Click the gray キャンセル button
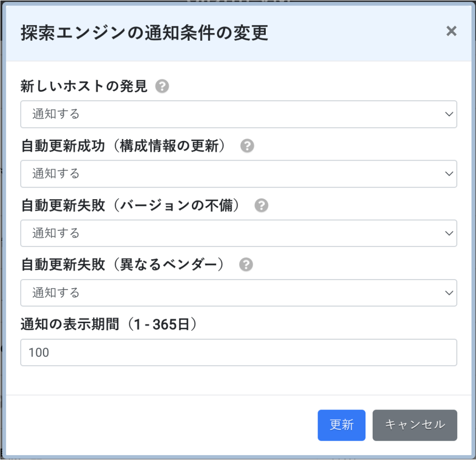 click(x=415, y=425)
